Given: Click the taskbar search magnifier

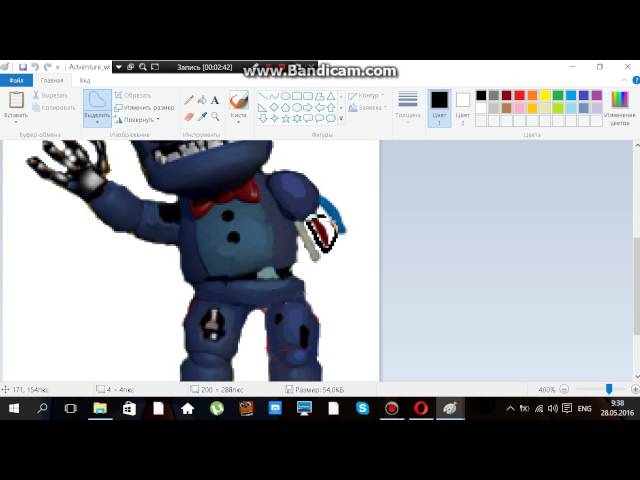Looking at the screenshot, I should [x=42, y=409].
